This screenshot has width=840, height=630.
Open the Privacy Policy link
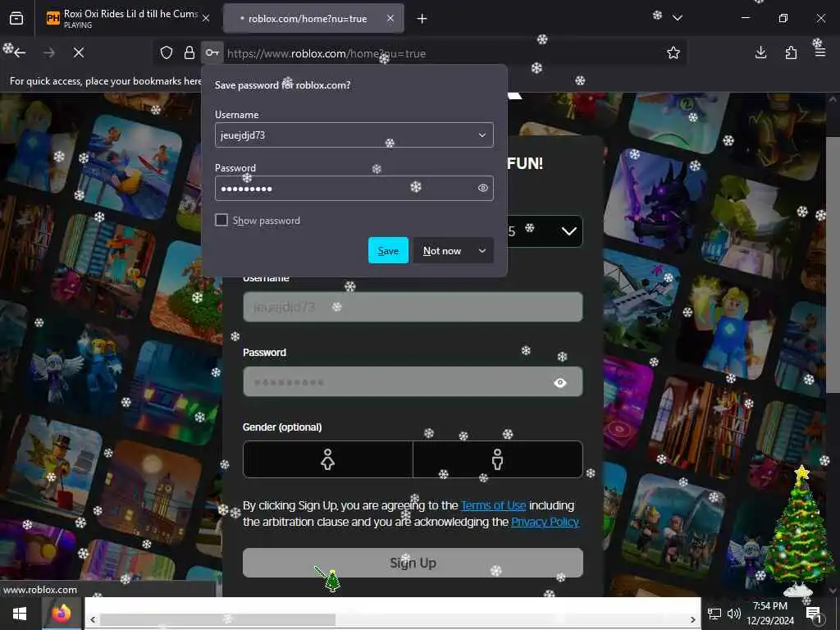[x=545, y=522]
